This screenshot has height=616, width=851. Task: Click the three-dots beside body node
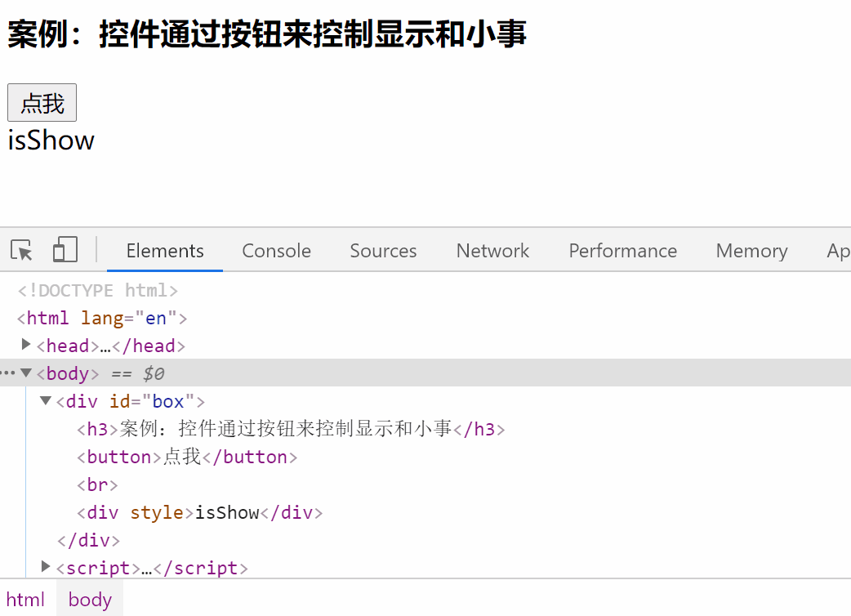point(8,373)
